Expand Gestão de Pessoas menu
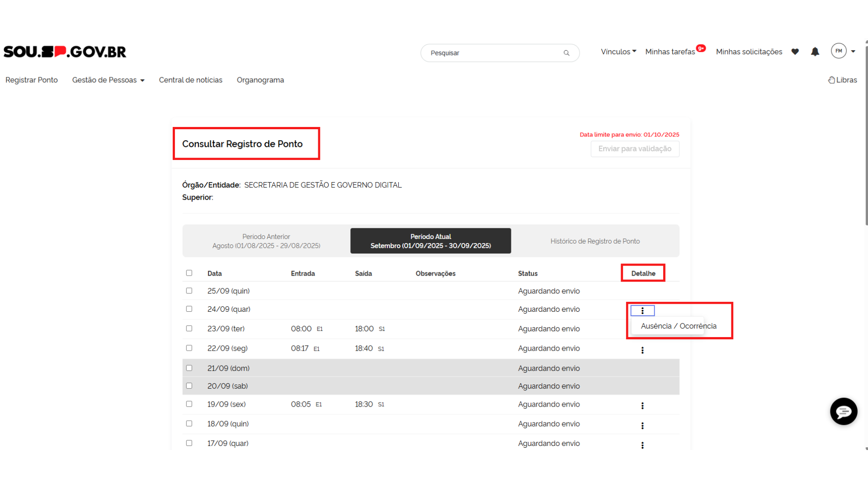The height and width of the screenshot is (488, 868). (x=108, y=80)
